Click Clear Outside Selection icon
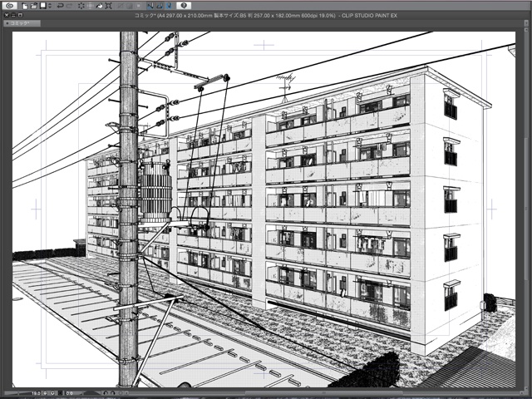 [x=91, y=6]
